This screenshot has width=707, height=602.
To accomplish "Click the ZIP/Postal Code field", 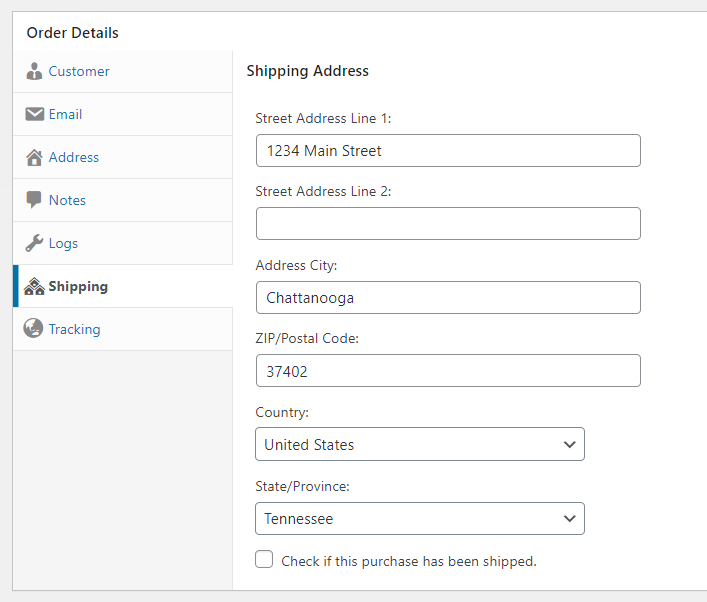I will tap(447, 371).
